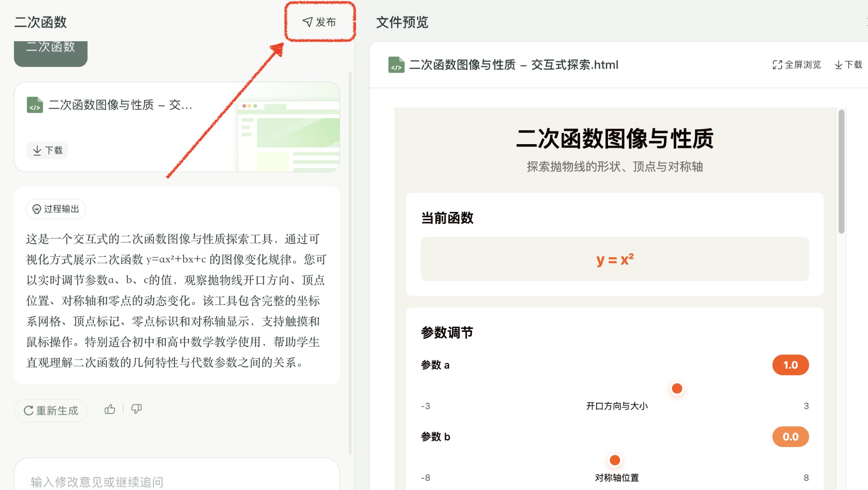Click 重新生成 to regenerate the response
This screenshot has height=490, width=868.
[51, 411]
